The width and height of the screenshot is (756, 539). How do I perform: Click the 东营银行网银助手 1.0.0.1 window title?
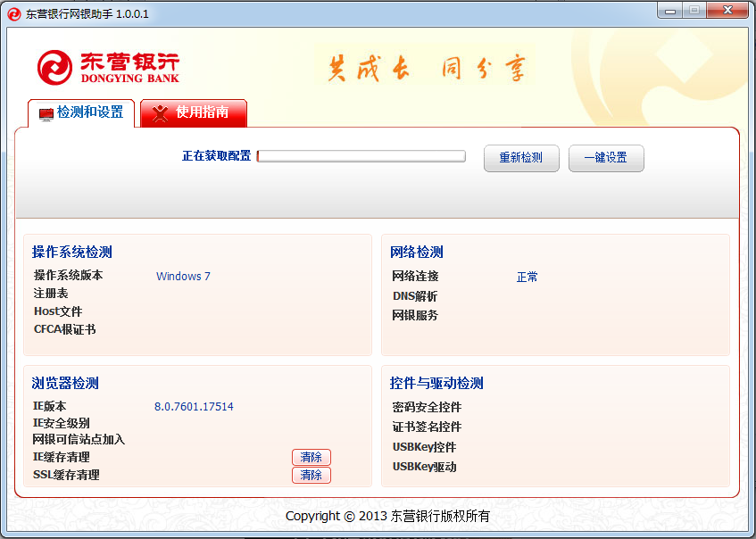coord(87,14)
